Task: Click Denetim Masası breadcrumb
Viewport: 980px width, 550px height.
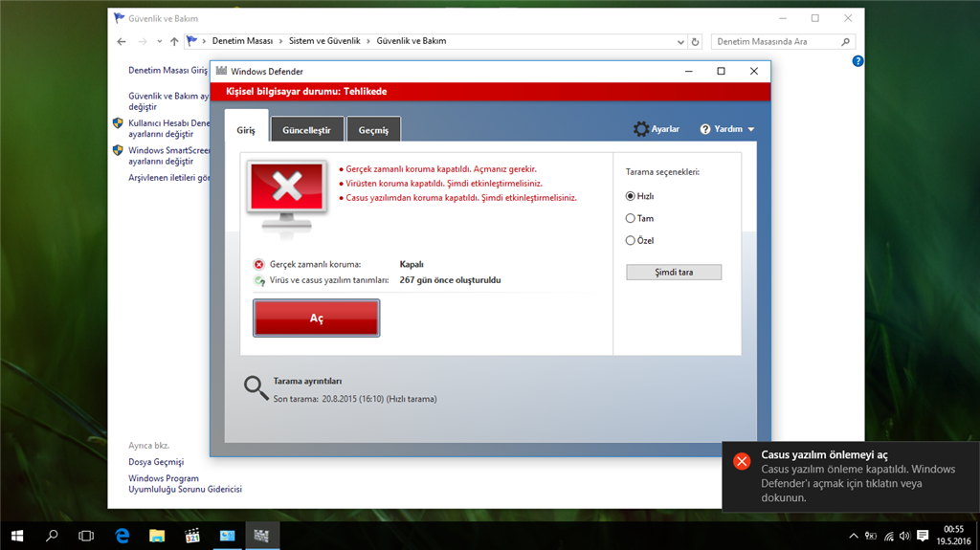Action: (x=242, y=41)
